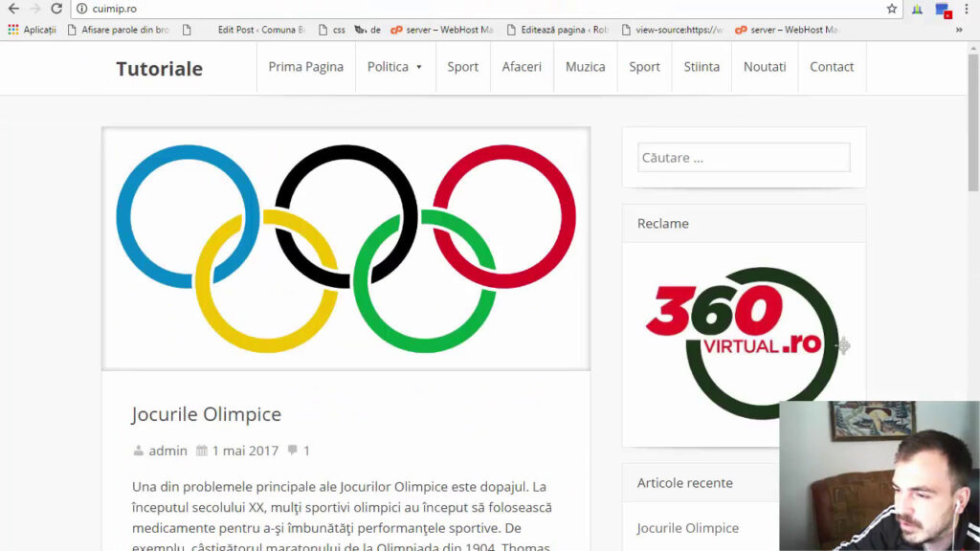Click in the Căutare search field
Screen dimensions: 980x551
coord(744,158)
